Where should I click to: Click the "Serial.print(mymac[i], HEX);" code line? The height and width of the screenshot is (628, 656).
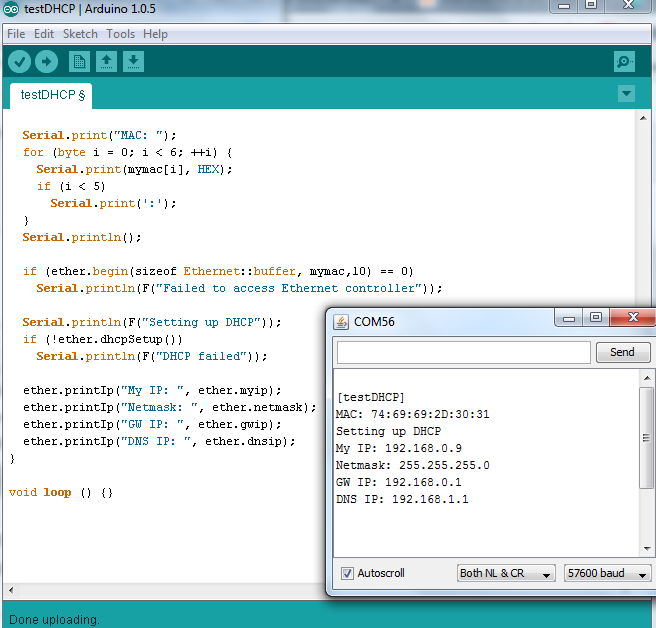click(x=134, y=169)
